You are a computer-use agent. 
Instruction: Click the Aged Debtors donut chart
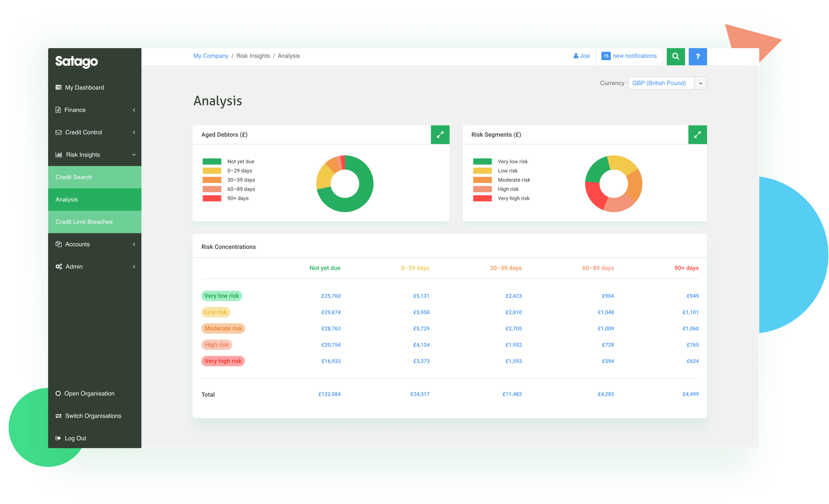tap(345, 184)
